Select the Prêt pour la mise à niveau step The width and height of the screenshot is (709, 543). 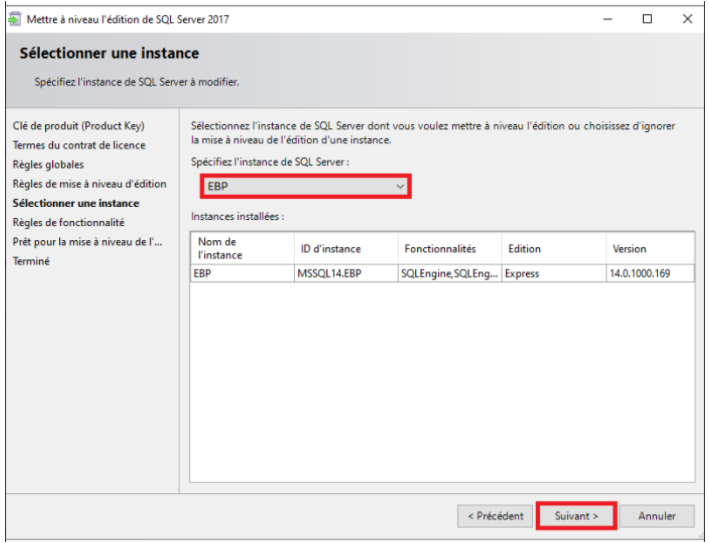(87, 242)
